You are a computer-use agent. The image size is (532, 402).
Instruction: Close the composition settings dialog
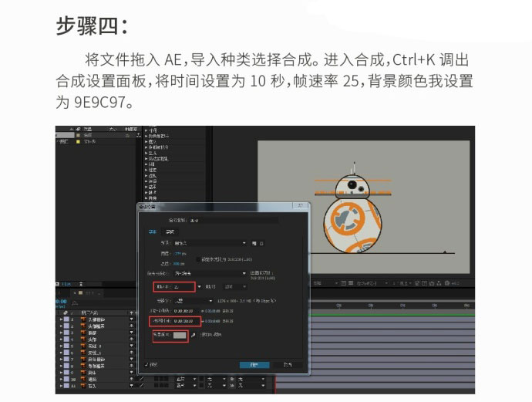300,206
